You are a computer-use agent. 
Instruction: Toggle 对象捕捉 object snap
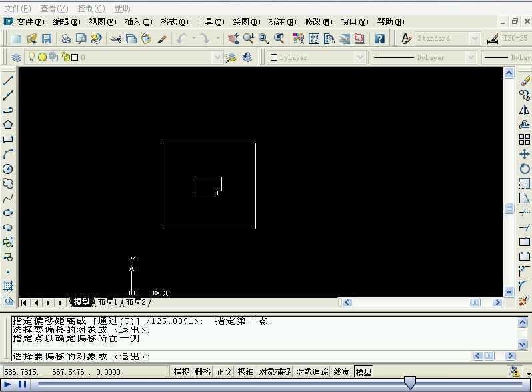coord(275,371)
